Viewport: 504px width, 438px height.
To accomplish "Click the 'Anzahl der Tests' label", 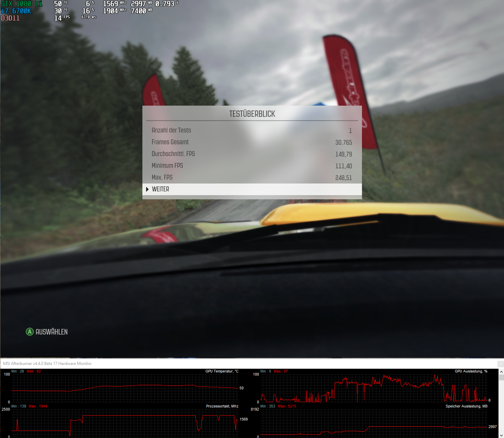I will tap(171, 130).
